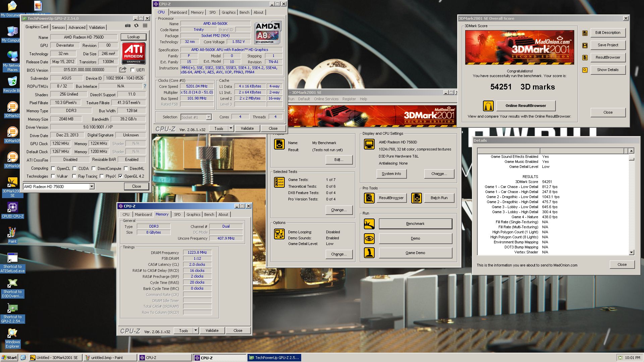Click the taskbar clock showing 10:01 PM
644x362 pixels.
tap(632, 358)
